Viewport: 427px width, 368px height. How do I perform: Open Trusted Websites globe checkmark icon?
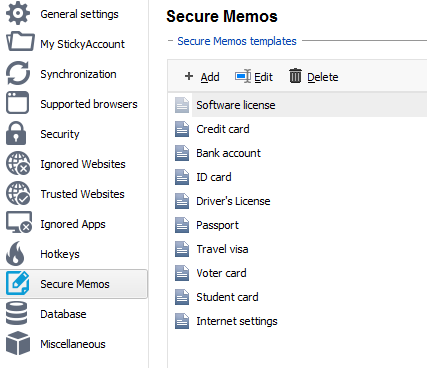(18, 193)
